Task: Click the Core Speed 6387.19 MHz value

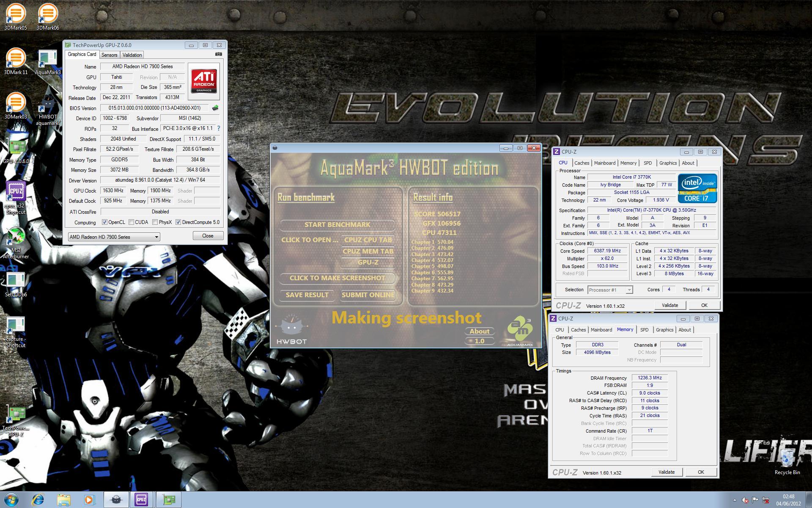Action: point(607,251)
